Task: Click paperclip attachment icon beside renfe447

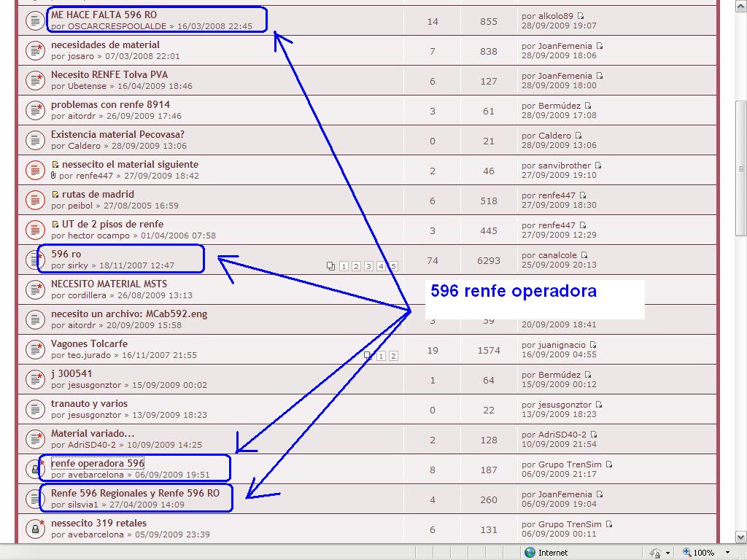Action: pos(53,176)
